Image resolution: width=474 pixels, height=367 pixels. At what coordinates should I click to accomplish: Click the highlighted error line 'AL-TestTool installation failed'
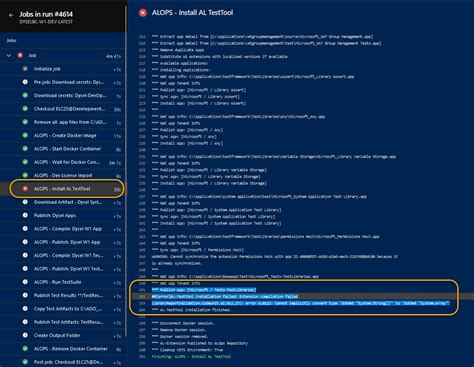click(225, 296)
